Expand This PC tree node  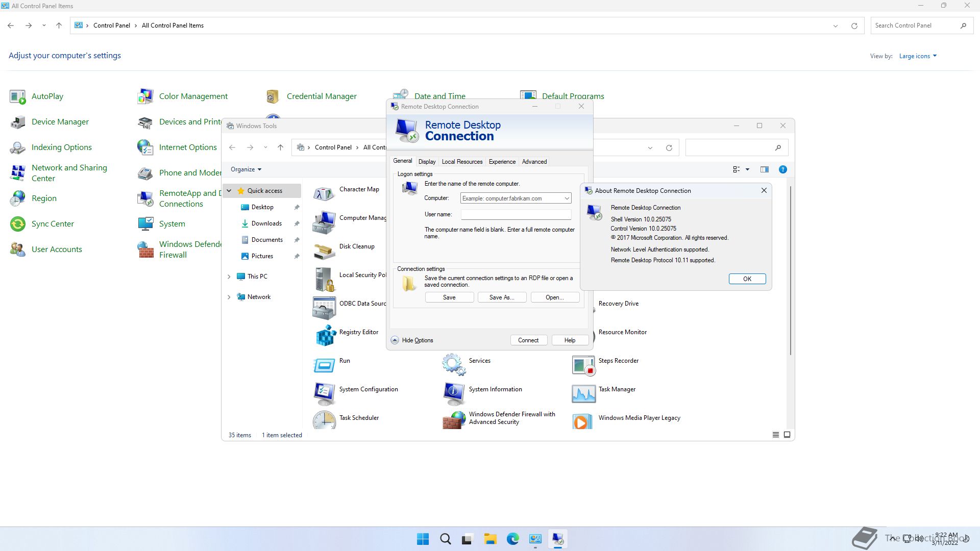point(229,277)
